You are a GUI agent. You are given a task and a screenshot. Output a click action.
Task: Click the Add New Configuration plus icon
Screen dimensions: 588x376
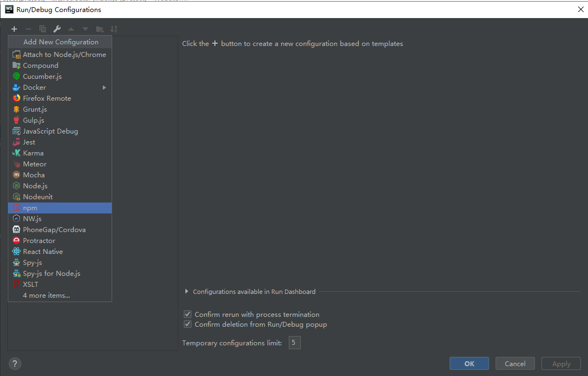point(14,29)
